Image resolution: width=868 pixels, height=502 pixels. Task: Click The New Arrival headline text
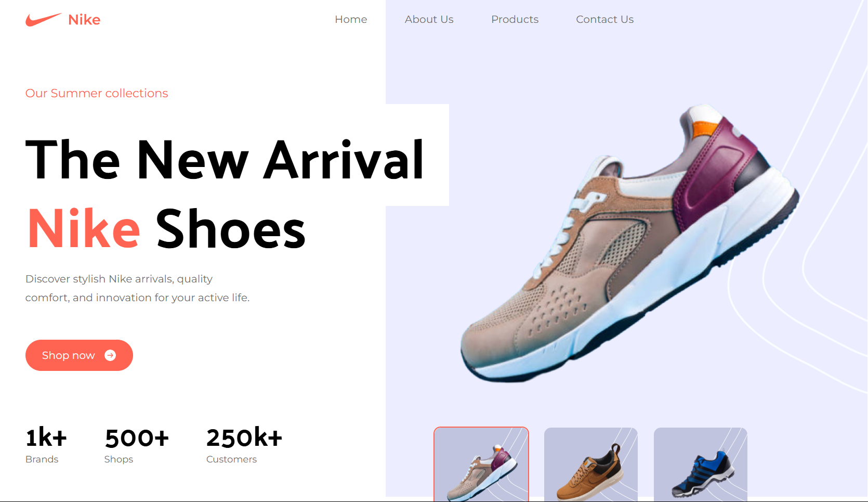225,160
